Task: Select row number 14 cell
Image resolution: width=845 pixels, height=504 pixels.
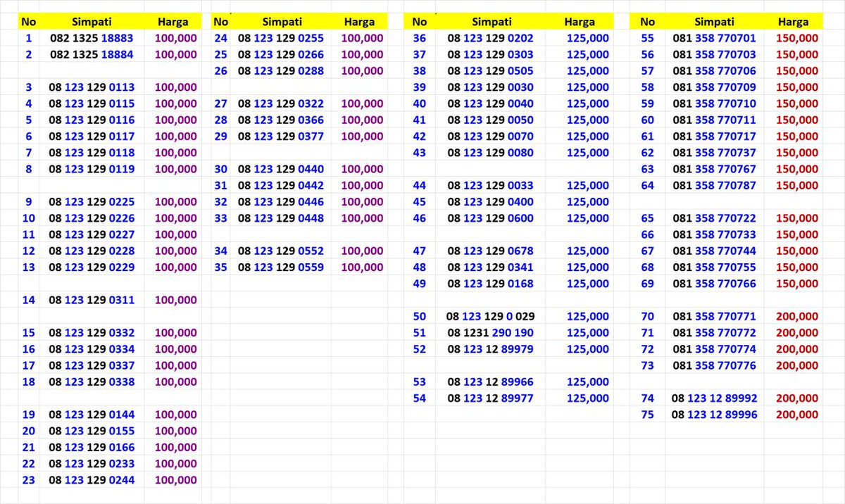Action: [29, 300]
